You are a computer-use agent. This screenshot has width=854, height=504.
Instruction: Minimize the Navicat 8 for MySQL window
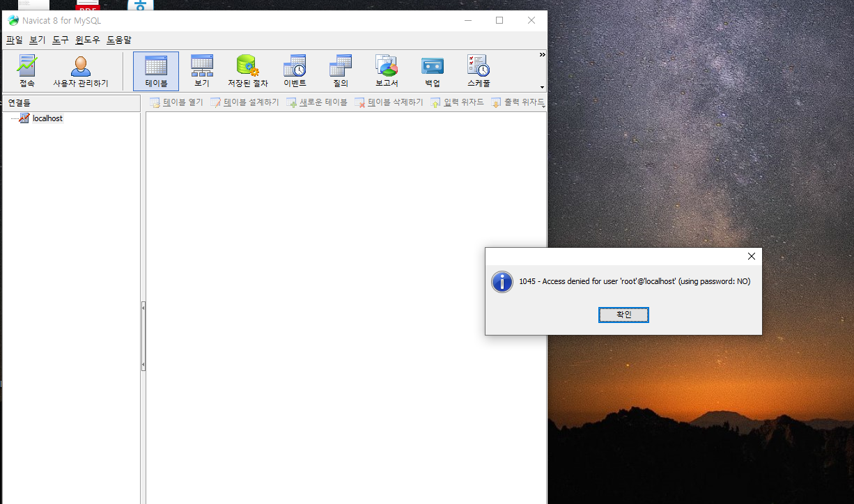pos(467,21)
